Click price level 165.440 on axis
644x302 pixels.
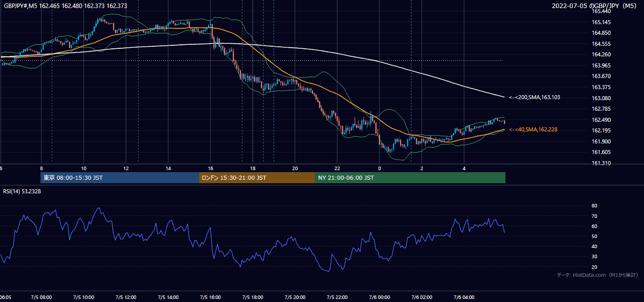[x=601, y=11]
